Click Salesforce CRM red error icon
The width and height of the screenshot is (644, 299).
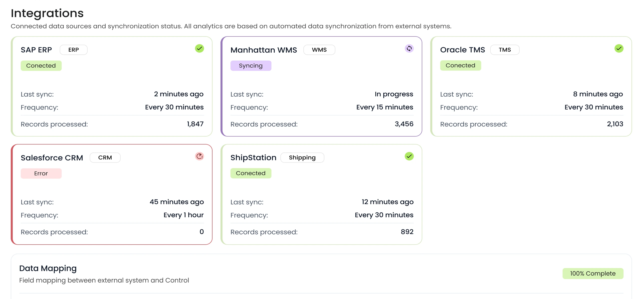tap(199, 156)
